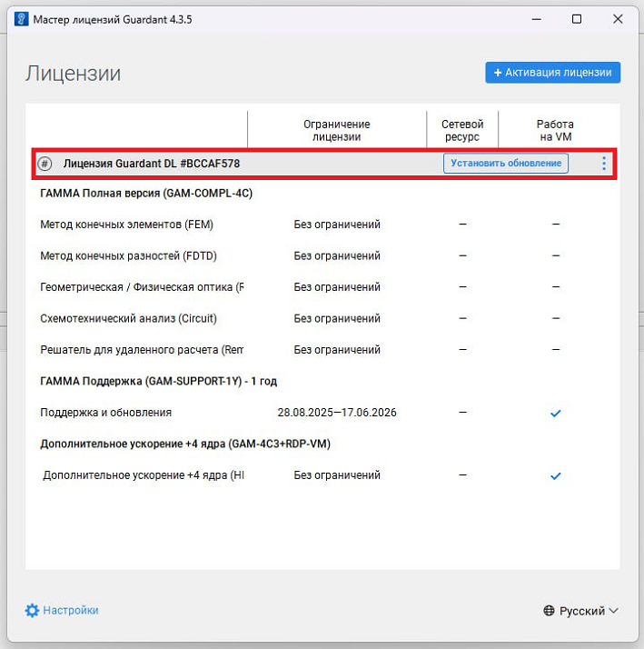Maximize the Guardant license wizard window
This screenshot has width=644, height=649.
coord(577,19)
